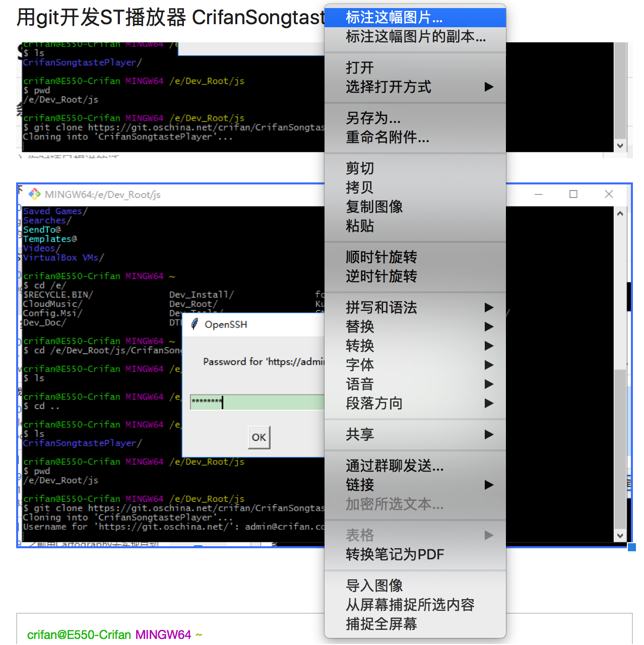Click the lower terminal scrollbar down arrow
The image size is (644, 645).
click(x=620, y=536)
